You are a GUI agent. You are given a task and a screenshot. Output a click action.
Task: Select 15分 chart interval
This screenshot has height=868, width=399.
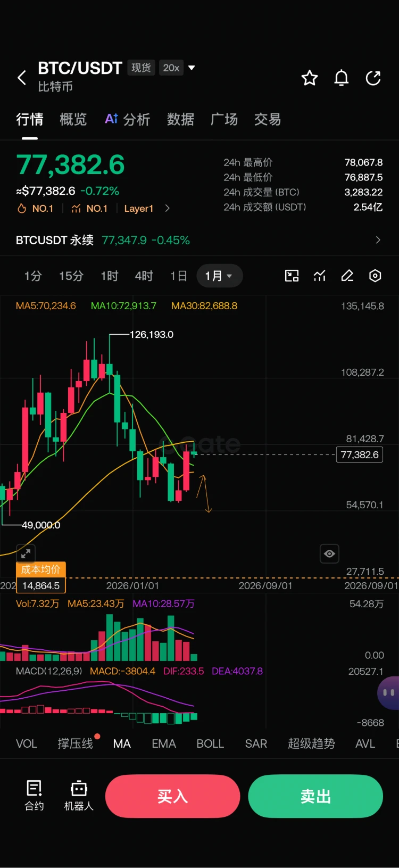tap(71, 276)
